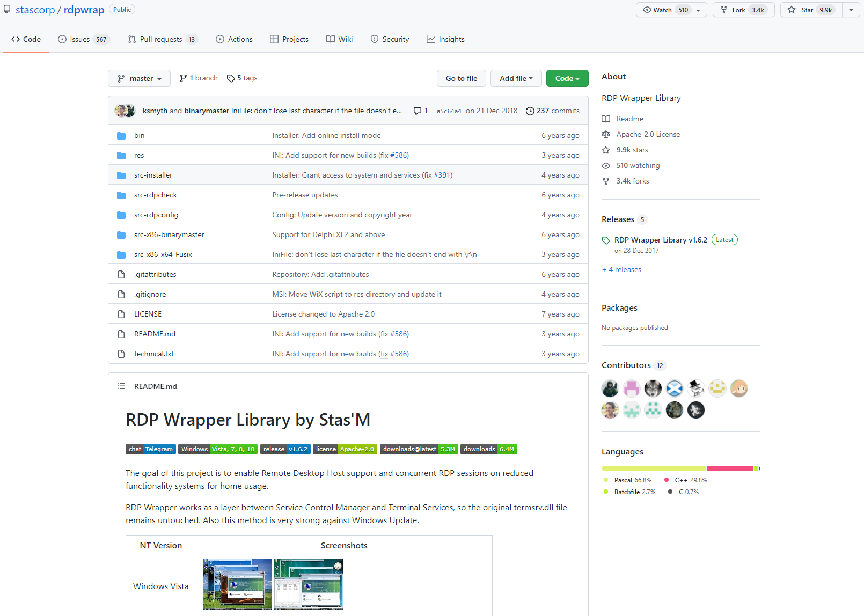This screenshot has height=616, width=864.
Task: Click commit message 'Pre-release updates'
Action: coord(305,195)
